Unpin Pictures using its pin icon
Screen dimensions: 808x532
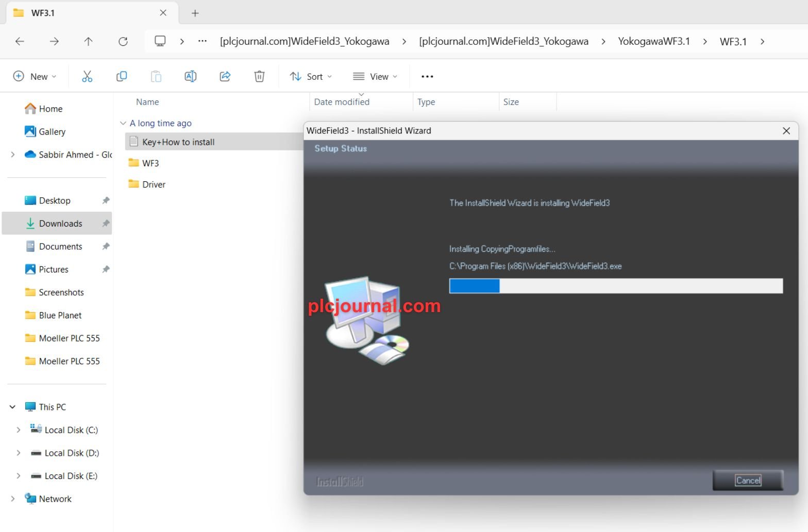tap(106, 269)
